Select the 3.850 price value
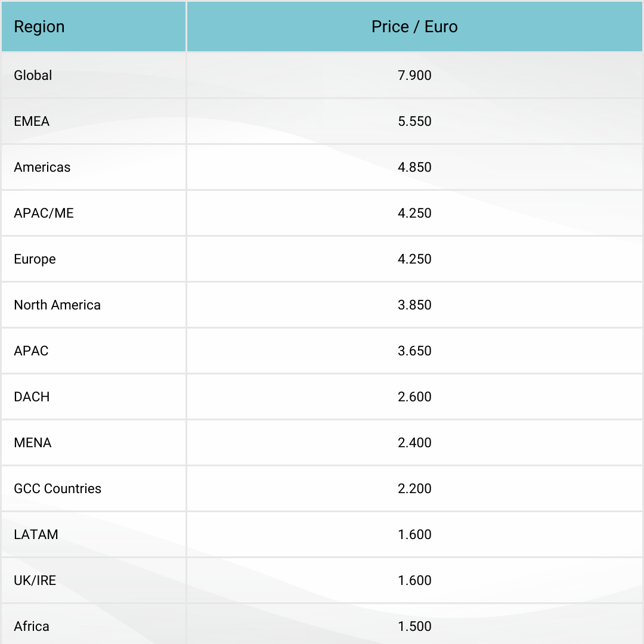This screenshot has height=644, width=644. tap(414, 305)
